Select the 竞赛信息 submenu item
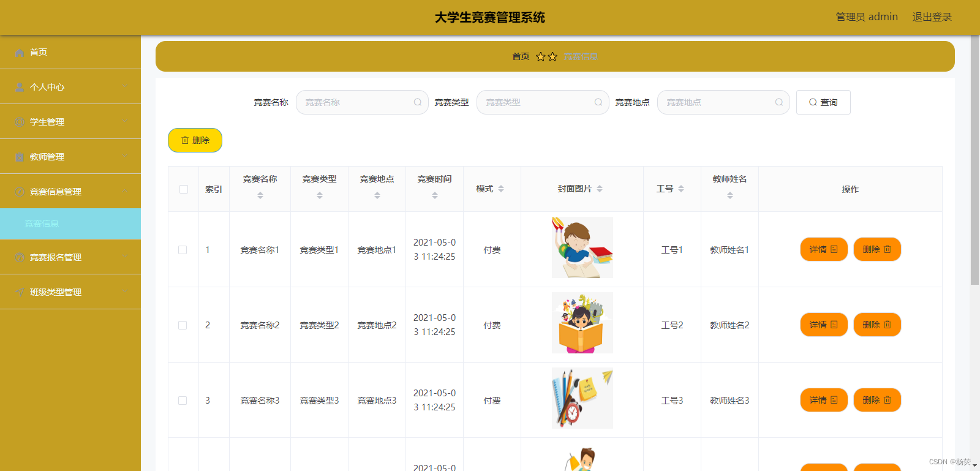 (x=70, y=224)
